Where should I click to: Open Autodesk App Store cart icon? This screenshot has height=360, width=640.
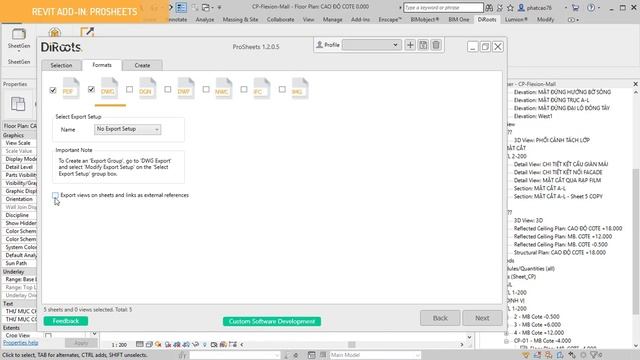pyautogui.click(x=575, y=7)
